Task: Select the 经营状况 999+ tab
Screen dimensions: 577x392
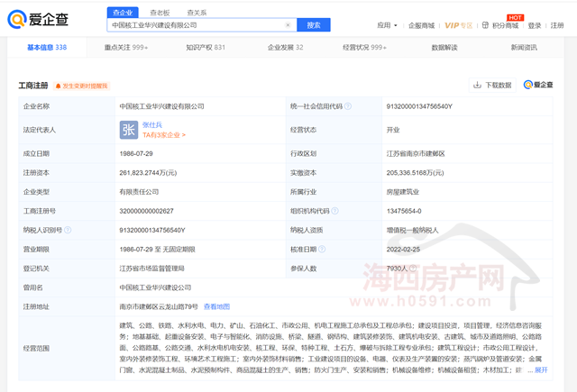Action: click(x=364, y=47)
